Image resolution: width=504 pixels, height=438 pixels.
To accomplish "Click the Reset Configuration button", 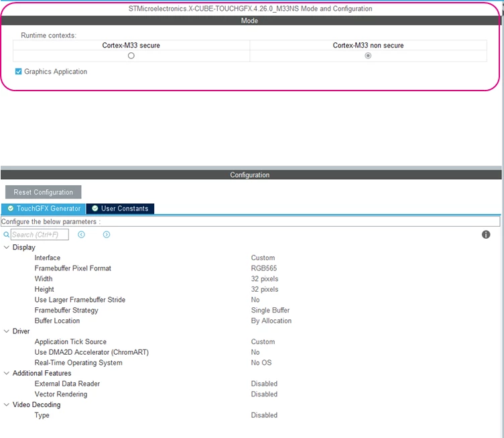I will tap(43, 193).
